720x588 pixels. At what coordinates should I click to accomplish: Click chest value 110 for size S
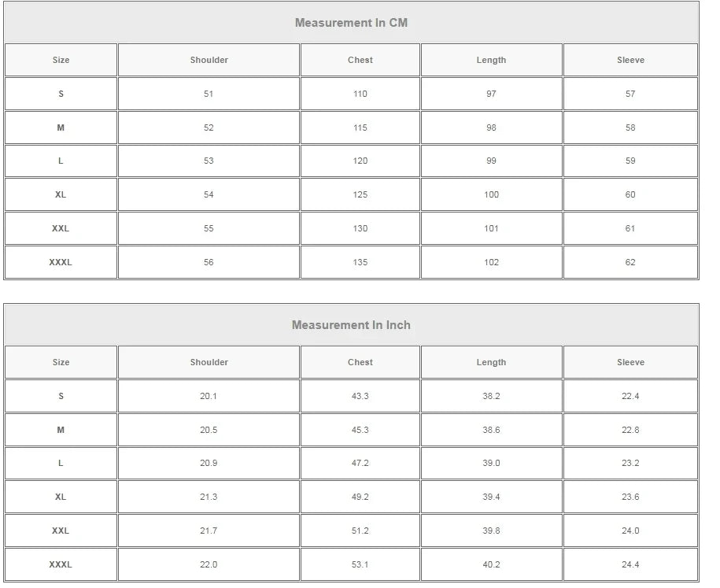coord(360,94)
